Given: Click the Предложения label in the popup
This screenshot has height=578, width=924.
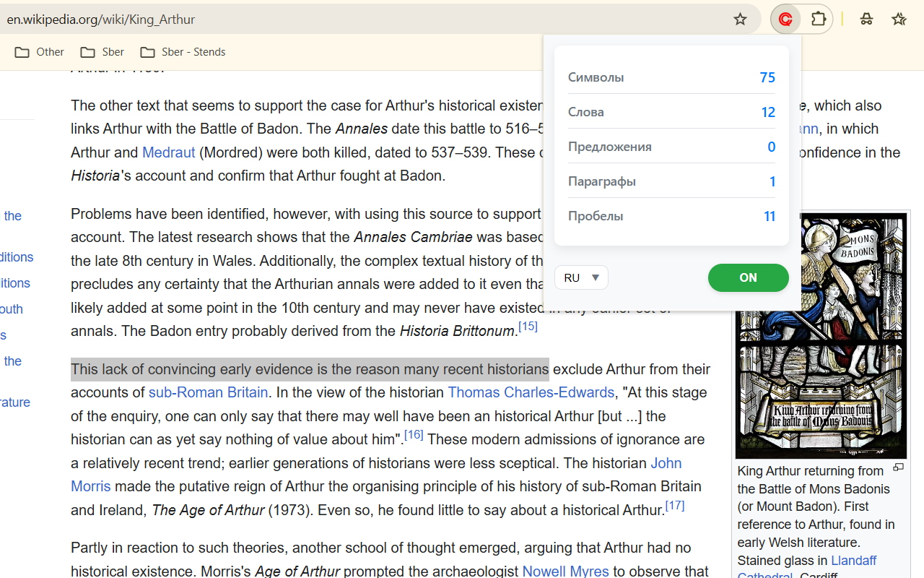Looking at the screenshot, I should click(610, 147).
